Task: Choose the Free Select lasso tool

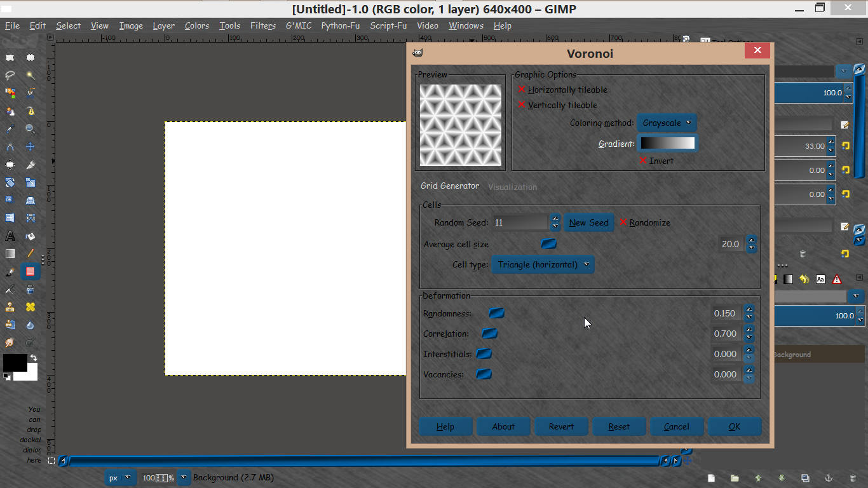Action: (10, 75)
